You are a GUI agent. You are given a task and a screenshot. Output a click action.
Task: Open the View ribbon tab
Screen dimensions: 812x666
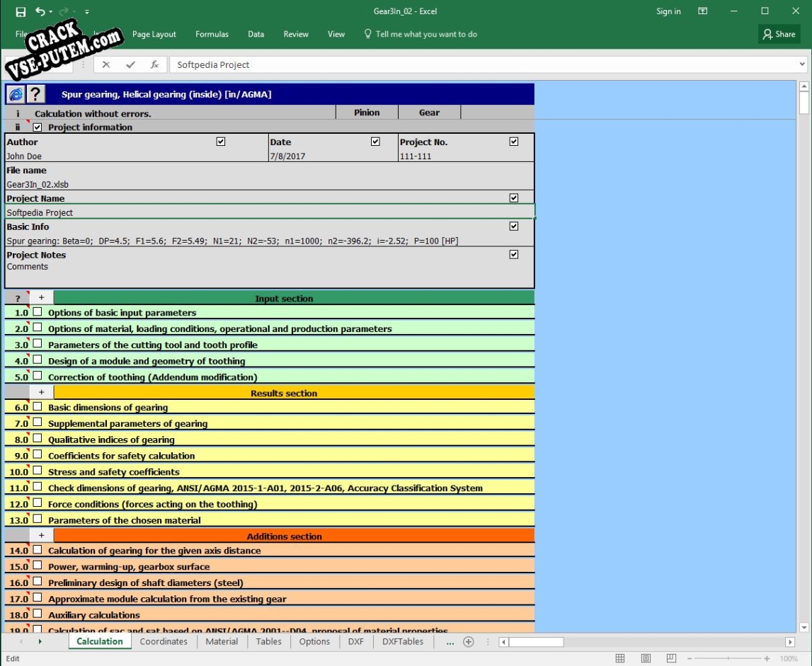[x=336, y=34]
